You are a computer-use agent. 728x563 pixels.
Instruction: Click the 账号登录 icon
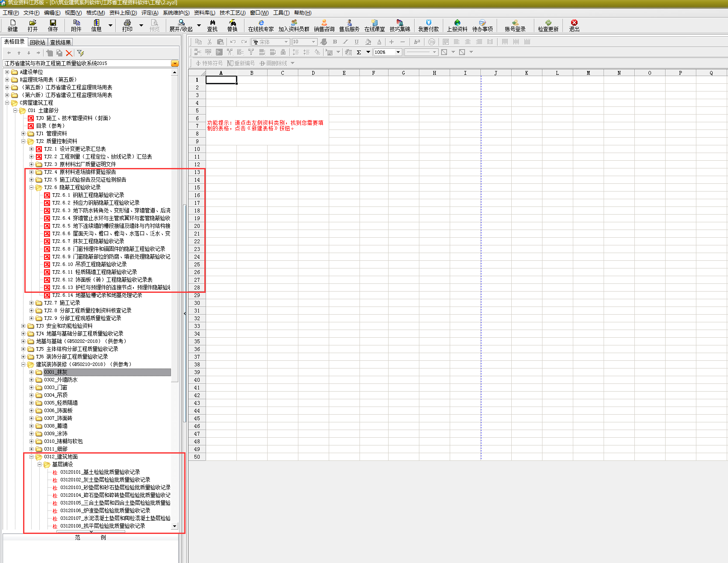515,25
